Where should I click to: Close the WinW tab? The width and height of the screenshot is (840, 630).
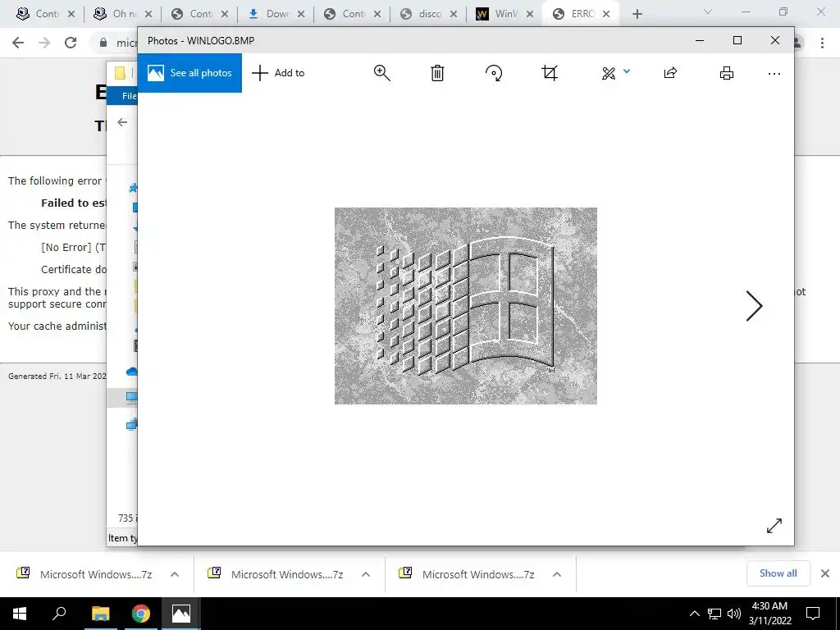pos(530,14)
